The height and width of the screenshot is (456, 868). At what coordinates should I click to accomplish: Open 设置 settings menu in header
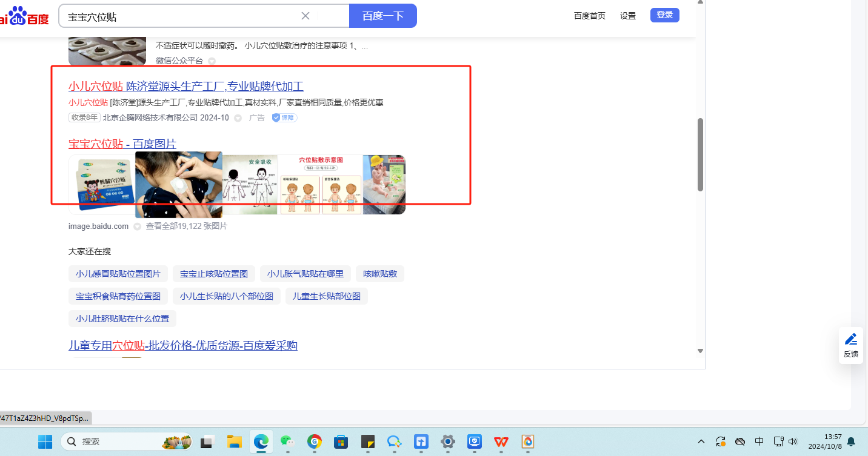[x=627, y=16]
